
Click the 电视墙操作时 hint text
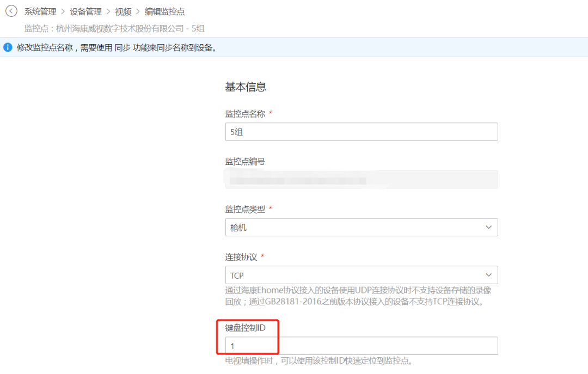click(x=320, y=361)
